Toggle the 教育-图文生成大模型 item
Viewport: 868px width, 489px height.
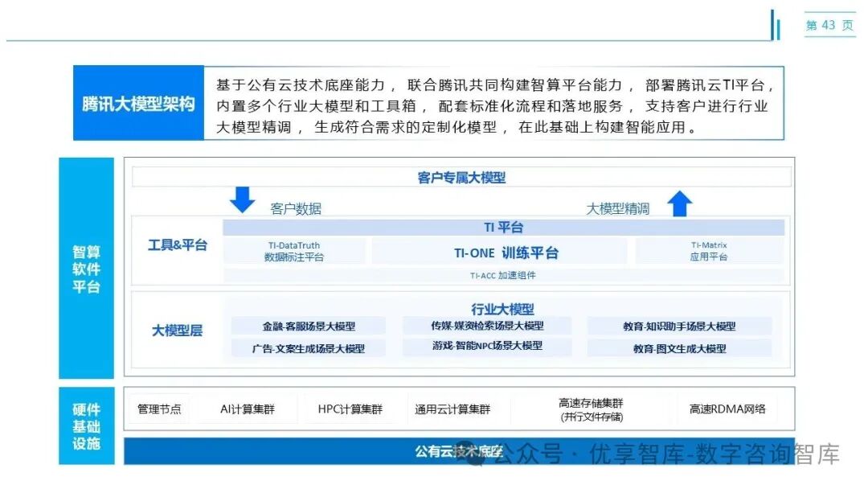click(679, 349)
